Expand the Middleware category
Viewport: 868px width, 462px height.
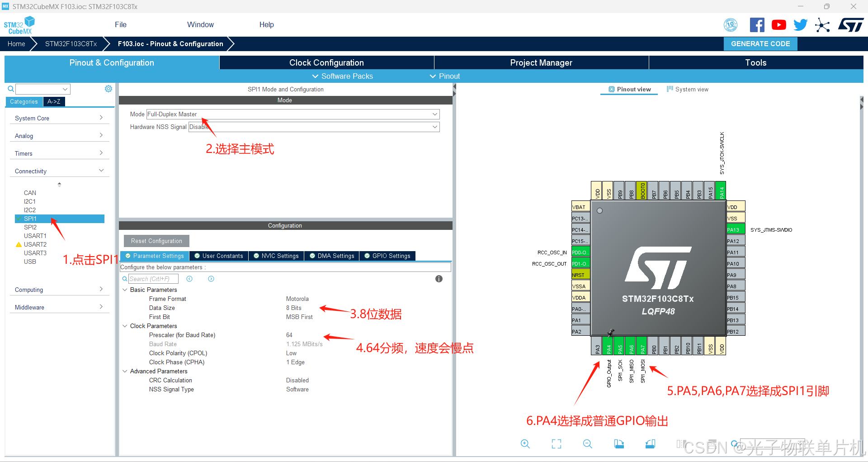click(59, 307)
